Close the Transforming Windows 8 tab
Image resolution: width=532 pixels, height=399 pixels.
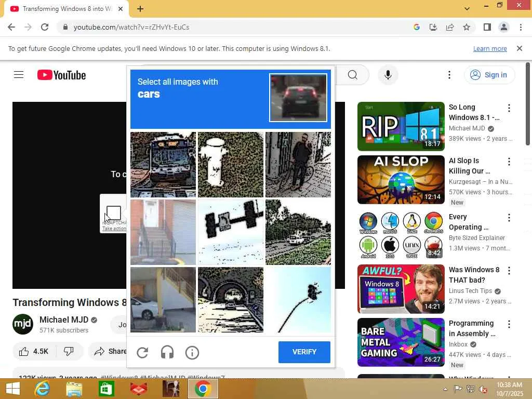pyautogui.click(x=121, y=9)
